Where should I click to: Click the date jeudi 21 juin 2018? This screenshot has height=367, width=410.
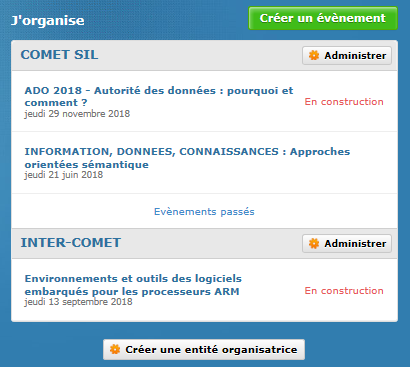point(64,175)
